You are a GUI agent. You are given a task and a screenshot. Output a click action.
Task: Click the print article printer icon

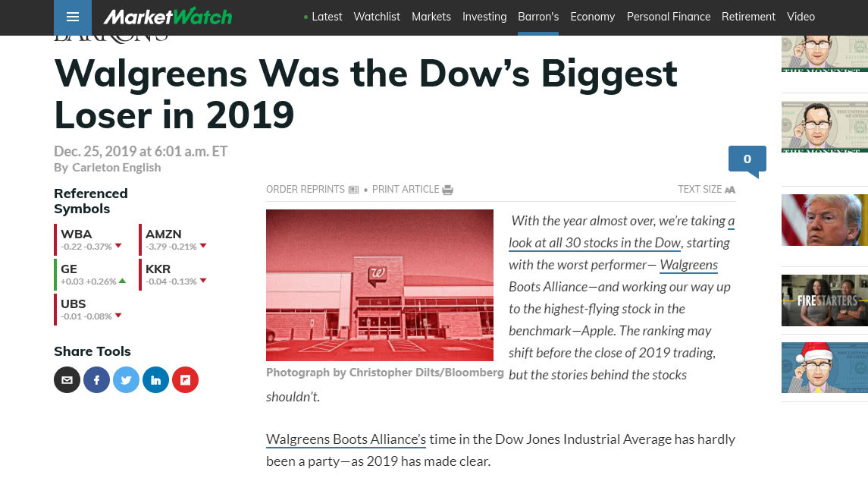click(x=448, y=190)
